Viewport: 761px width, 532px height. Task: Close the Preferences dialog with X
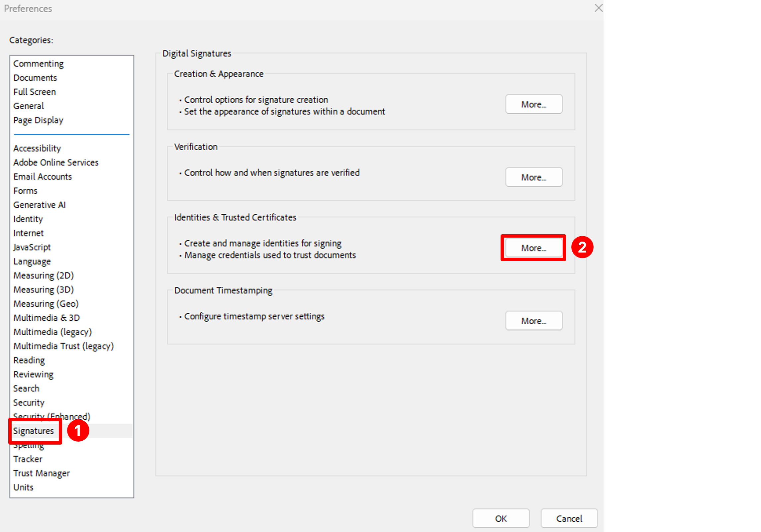(x=598, y=8)
